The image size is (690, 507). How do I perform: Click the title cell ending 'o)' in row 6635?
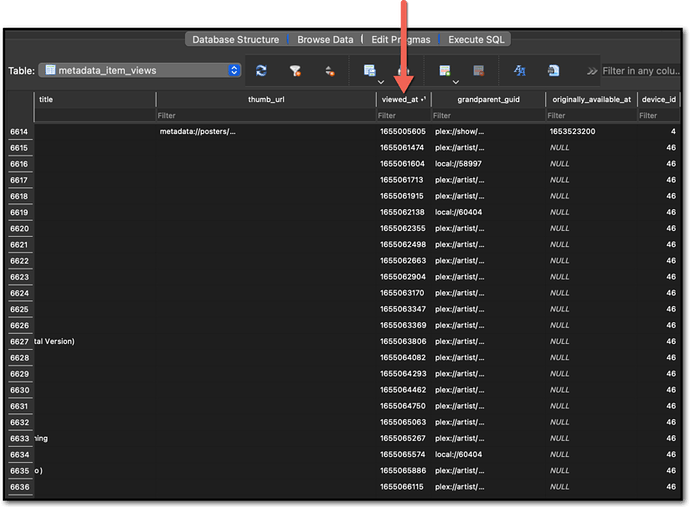(95, 470)
